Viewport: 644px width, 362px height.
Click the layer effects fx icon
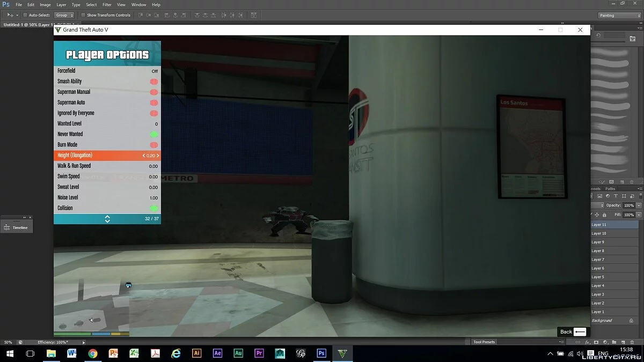pos(588,342)
